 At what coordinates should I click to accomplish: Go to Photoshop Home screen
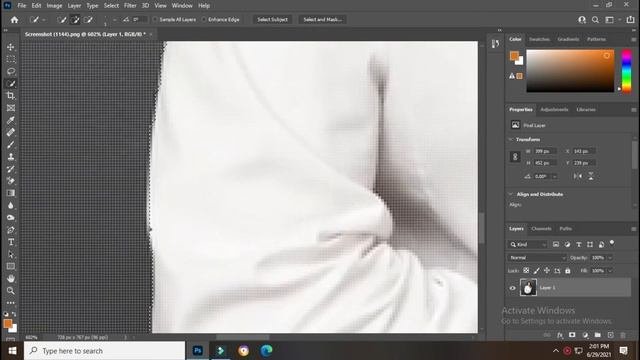click(14, 20)
